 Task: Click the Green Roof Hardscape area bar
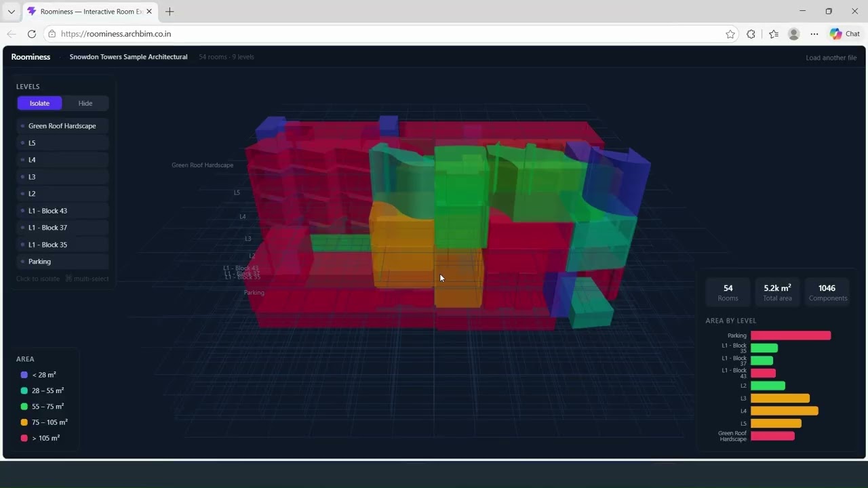coord(772,436)
